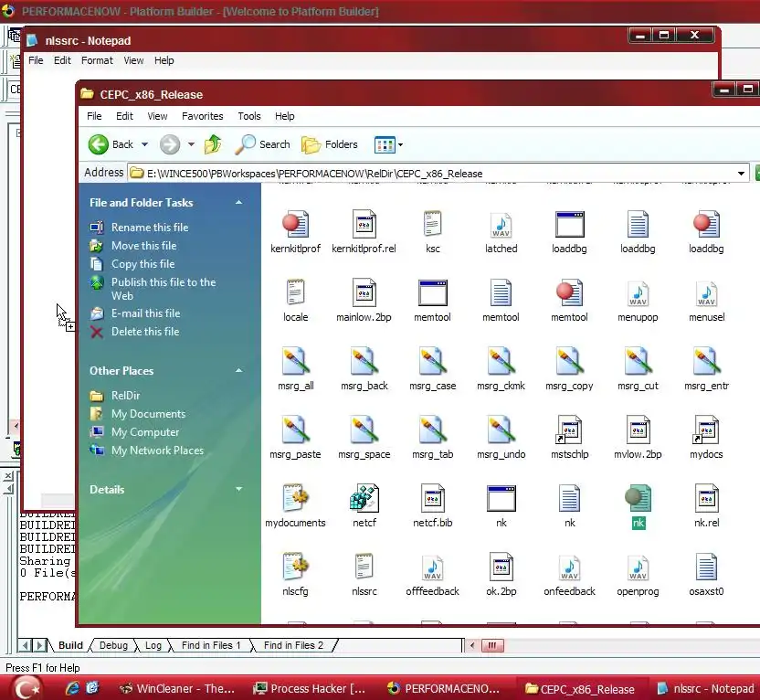The height and width of the screenshot is (700, 760).
Task: Switch to Process Hacker taskbar button
Action: [x=310, y=688]
